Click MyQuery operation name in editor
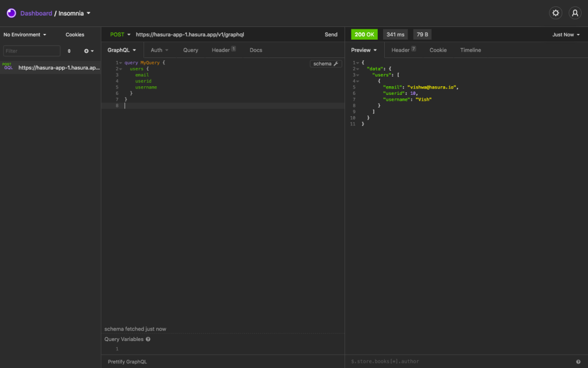The image size is (588, 368). point(150,63)
